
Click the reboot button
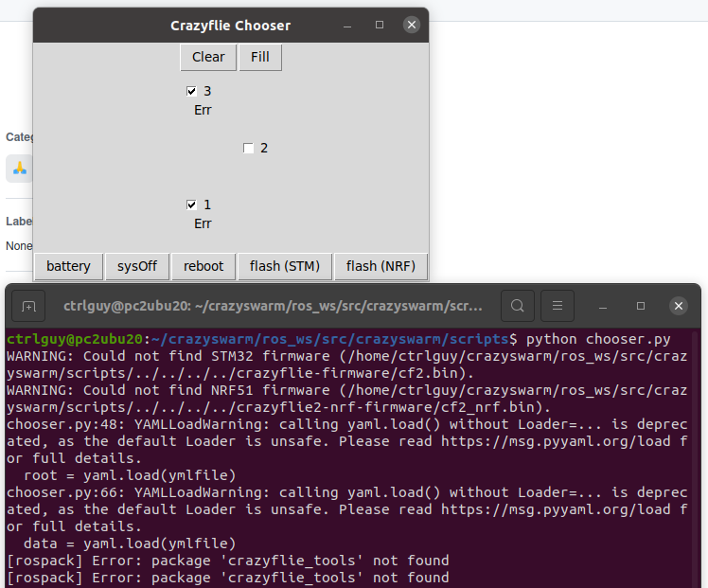204,266
